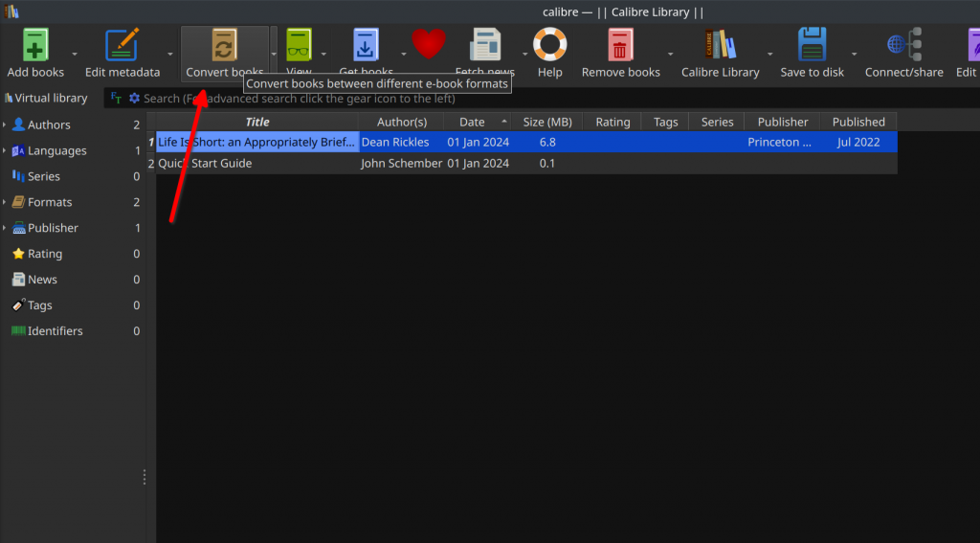Open the View book icon

pyautogui.click(x=299, y=44)
